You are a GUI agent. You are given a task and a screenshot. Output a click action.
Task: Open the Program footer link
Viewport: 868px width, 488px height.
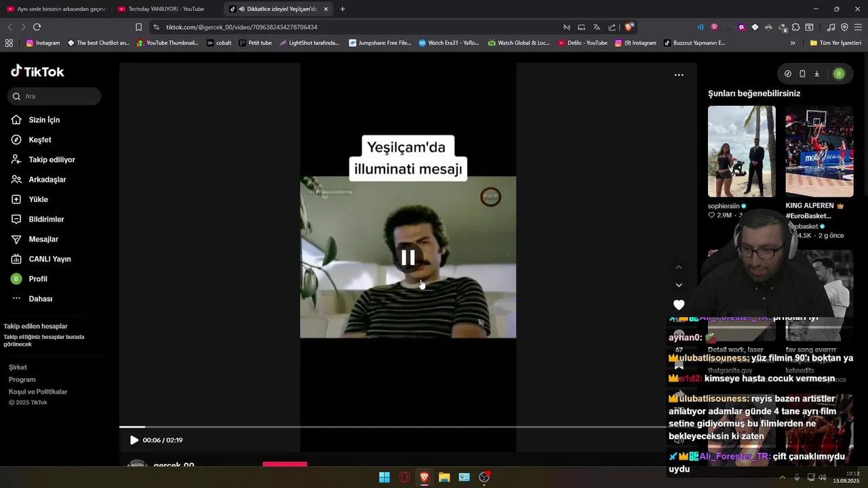[x=22, y=380]
